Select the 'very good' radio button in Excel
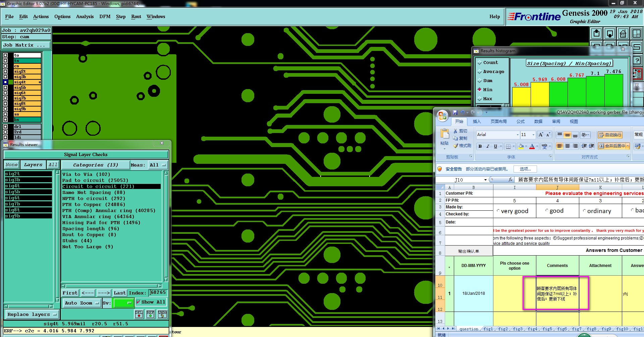The image size is (644, 337). pos(498,211)
